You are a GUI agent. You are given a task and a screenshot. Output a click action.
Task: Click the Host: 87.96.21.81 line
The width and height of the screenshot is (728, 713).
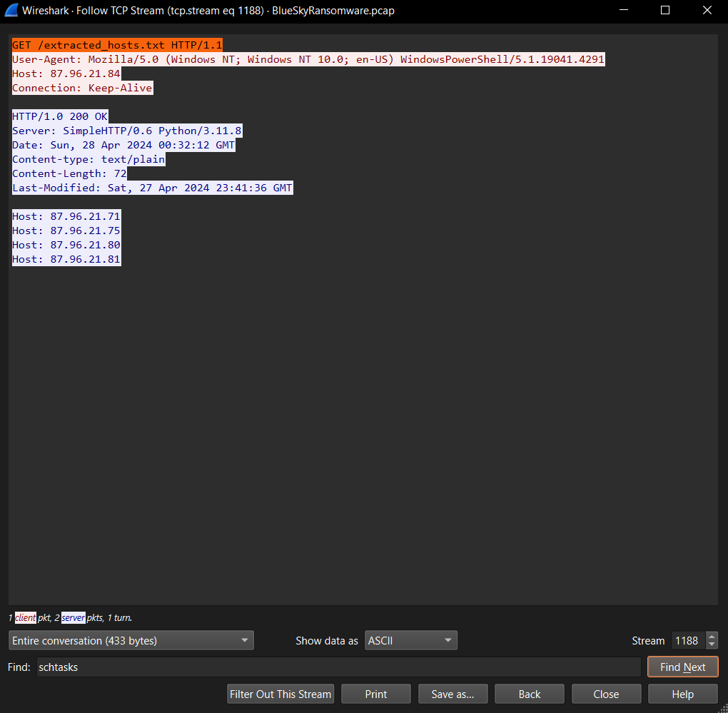(x=66, y=260)
